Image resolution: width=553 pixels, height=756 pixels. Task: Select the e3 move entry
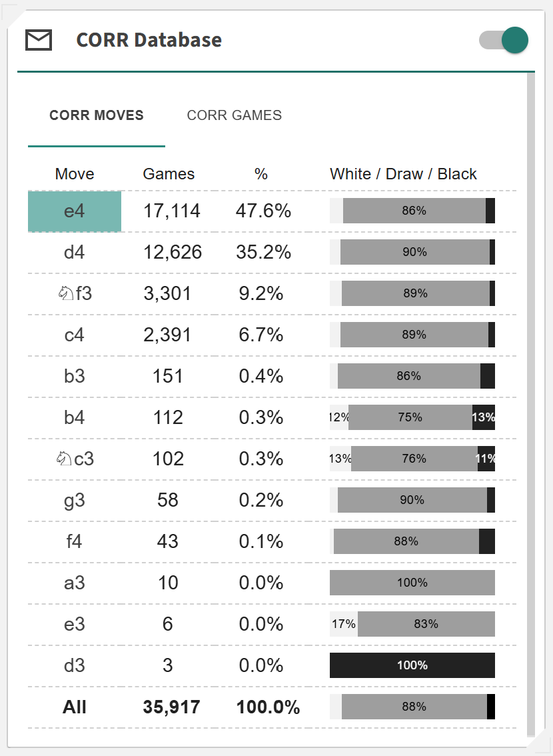click(75, 625)
